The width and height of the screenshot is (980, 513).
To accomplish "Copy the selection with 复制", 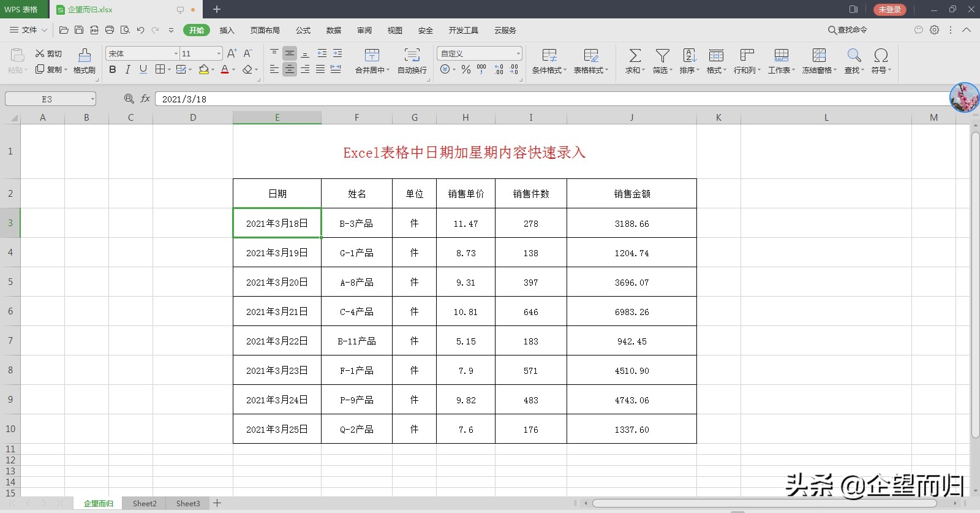I will [48, 69].
